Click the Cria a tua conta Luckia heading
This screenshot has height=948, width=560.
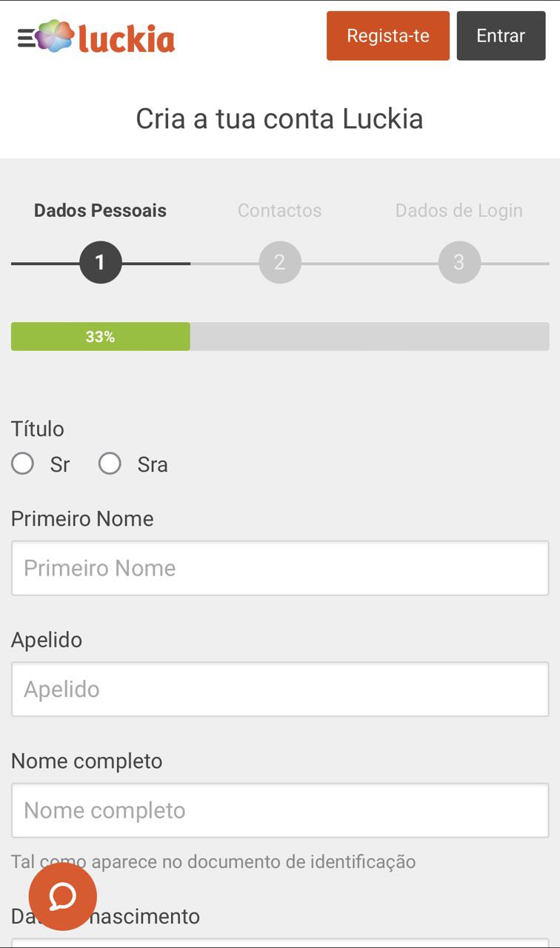point(279,118)
